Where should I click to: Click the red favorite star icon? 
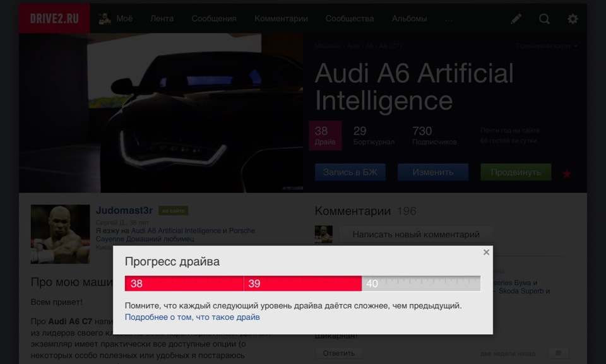[567, 174]
